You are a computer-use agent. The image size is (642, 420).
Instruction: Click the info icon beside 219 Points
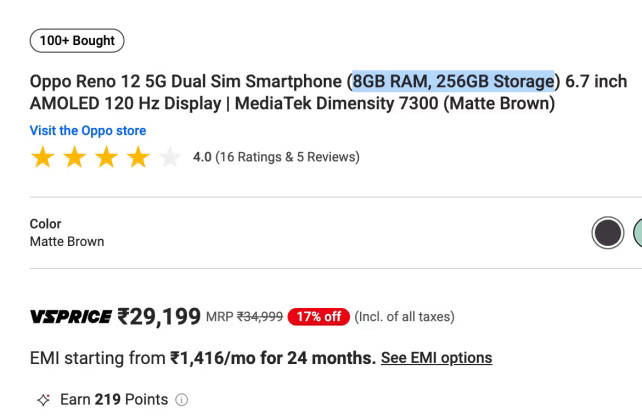click(x=182, y=400)
